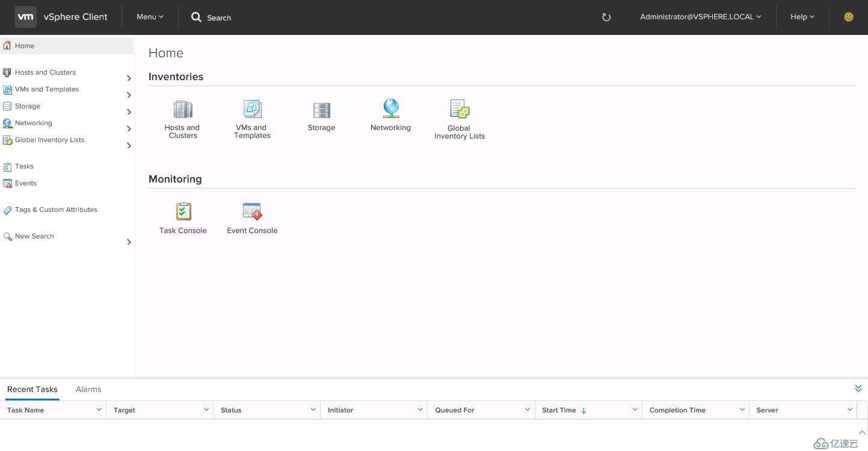
Task: Open the Menu dropdown
Action: tap(150, 17)
